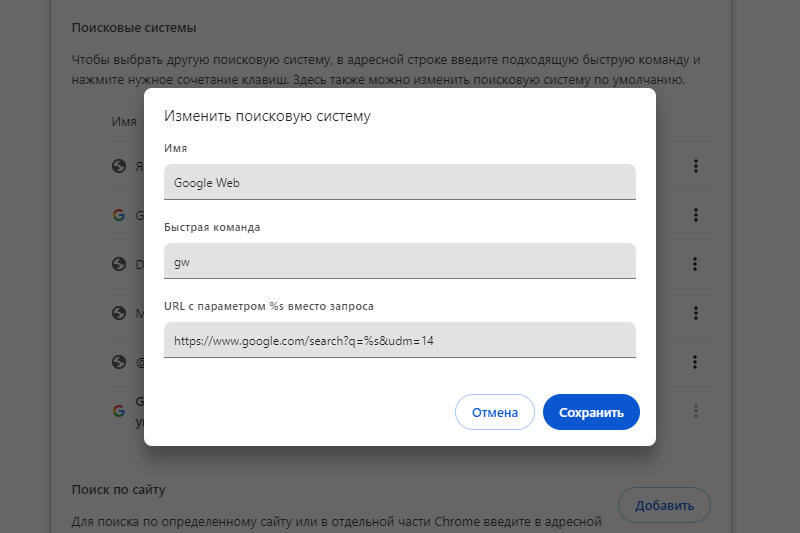Click the globe icon in the DuckDuckGo row
The image size is (800, 533).
point(119,264)
